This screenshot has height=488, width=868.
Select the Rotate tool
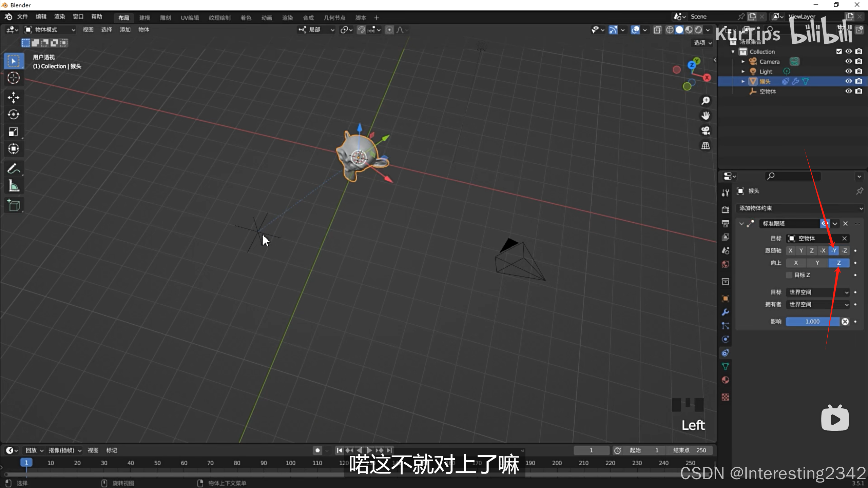pos(14,115)
